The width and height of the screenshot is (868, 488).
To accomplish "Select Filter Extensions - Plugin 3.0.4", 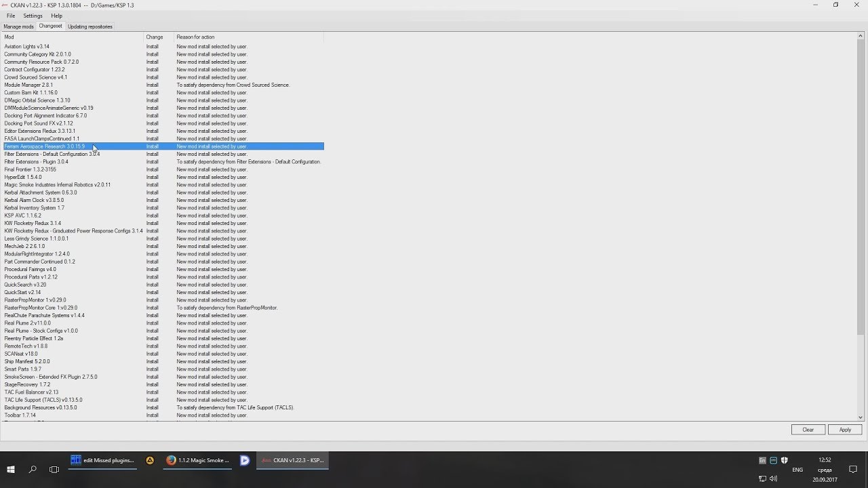I will pyautogui.click(x=163, y=162).
